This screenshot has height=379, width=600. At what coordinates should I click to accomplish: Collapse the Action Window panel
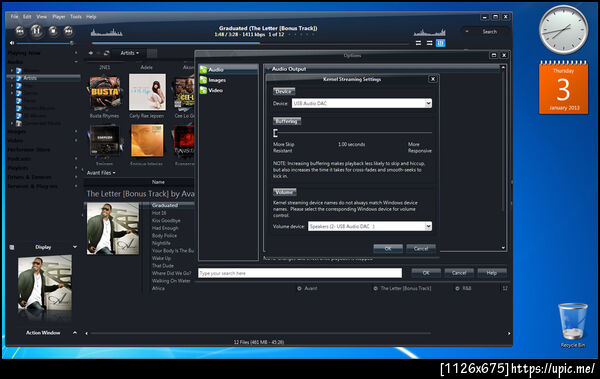pos(75,332)
